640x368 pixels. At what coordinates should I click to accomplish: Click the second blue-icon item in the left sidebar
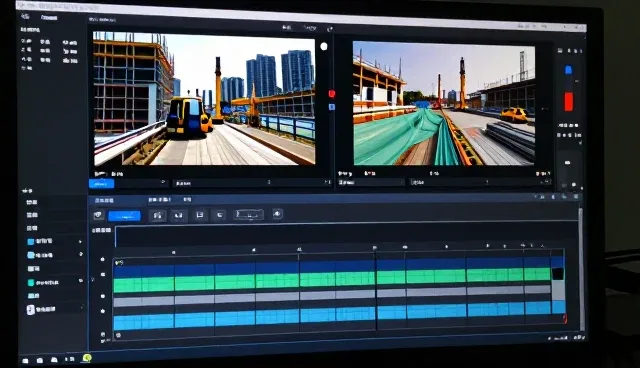click(40, 255)
